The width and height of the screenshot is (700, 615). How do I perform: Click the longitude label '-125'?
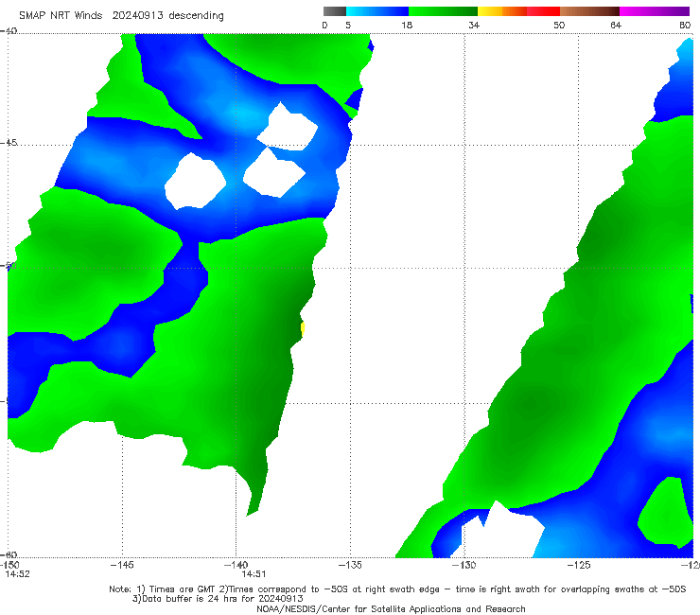pos(579,565)
